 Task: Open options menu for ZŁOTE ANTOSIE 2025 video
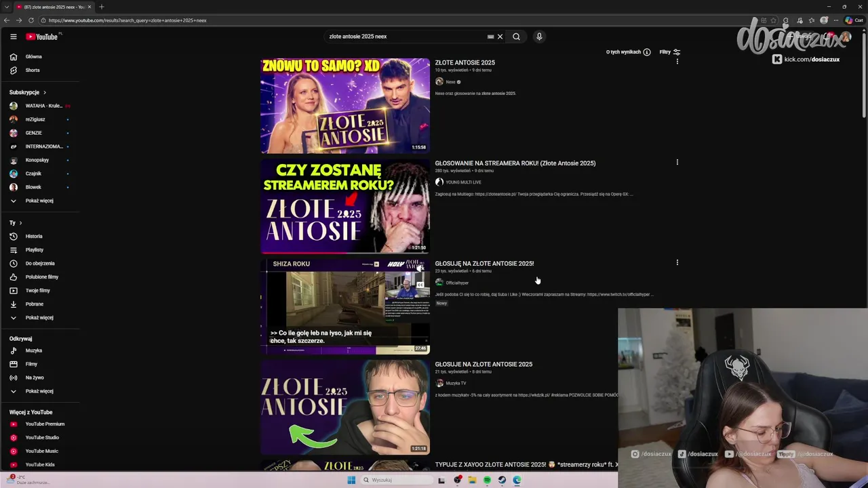click(x=677, y=62)
